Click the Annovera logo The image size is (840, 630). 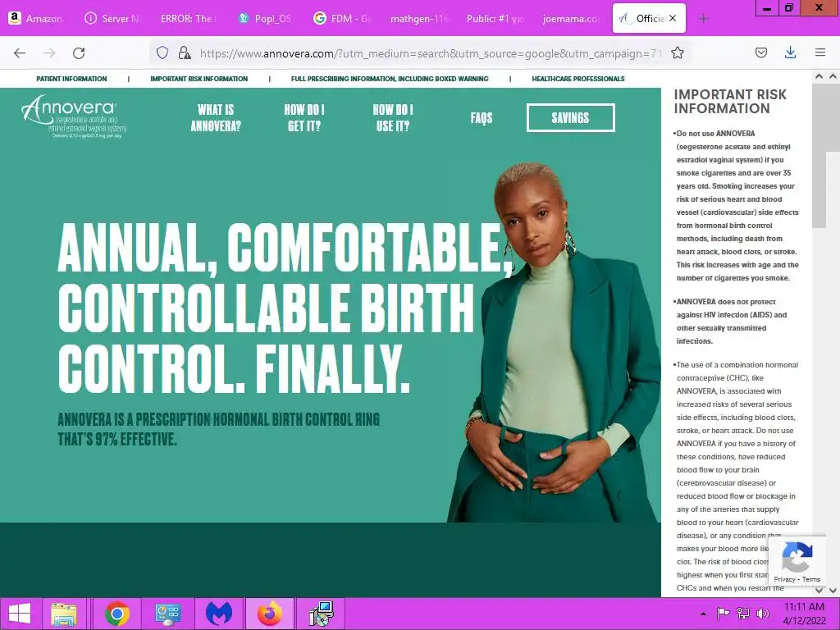(73, 116)
